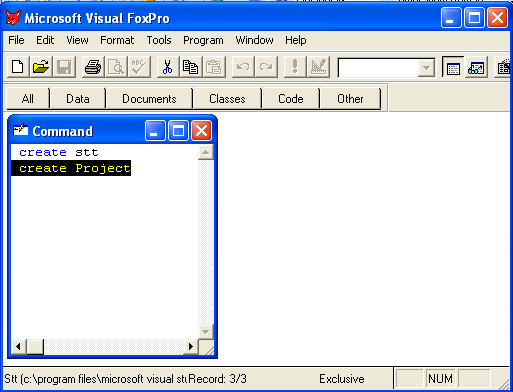Maximize the Microsoft Visual FoxPro window
Image resolution: width=513 pixels, height=392 pixels.
(474, 17)
